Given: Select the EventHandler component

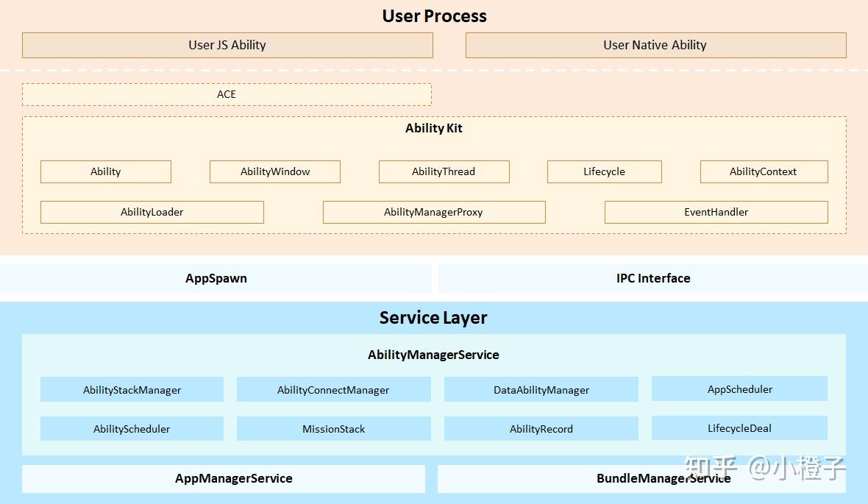Looking at the screenshot, I should [716, 212].
